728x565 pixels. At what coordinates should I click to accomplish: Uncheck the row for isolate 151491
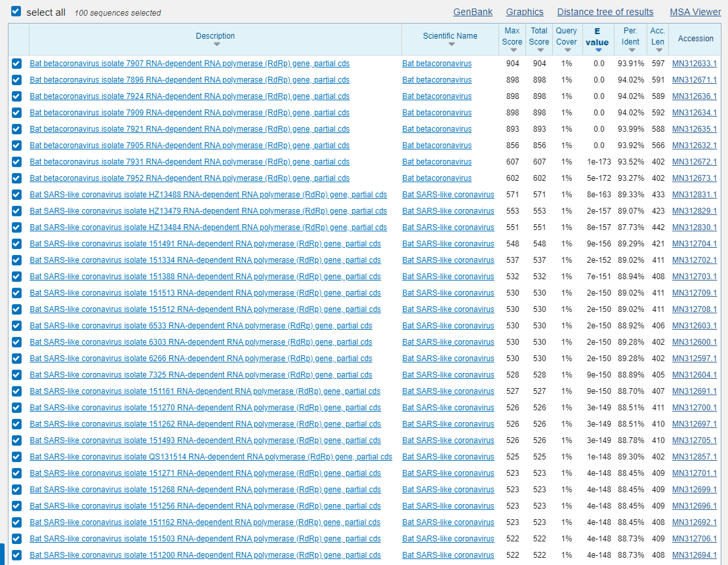tap(16, 244)
